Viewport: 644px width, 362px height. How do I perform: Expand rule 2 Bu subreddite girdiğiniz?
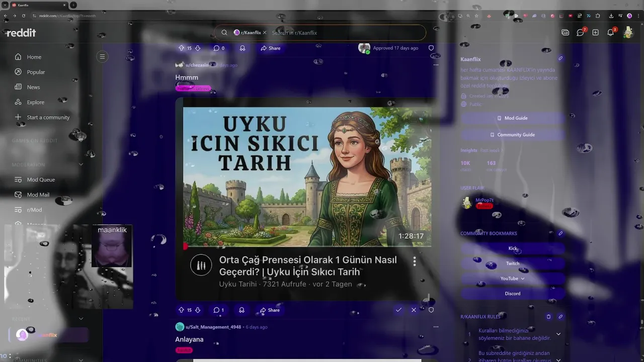click(558, 360)
